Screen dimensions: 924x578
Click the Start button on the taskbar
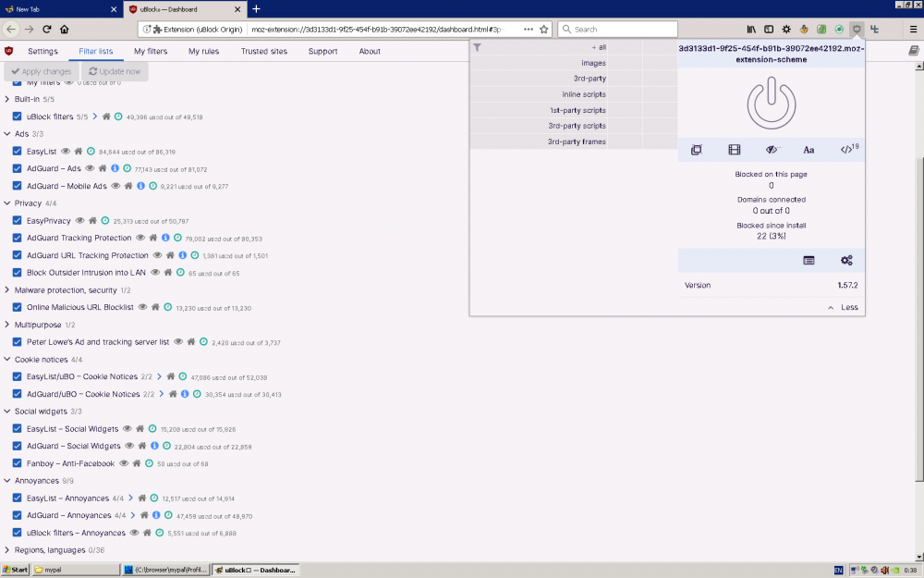(14, 570)
